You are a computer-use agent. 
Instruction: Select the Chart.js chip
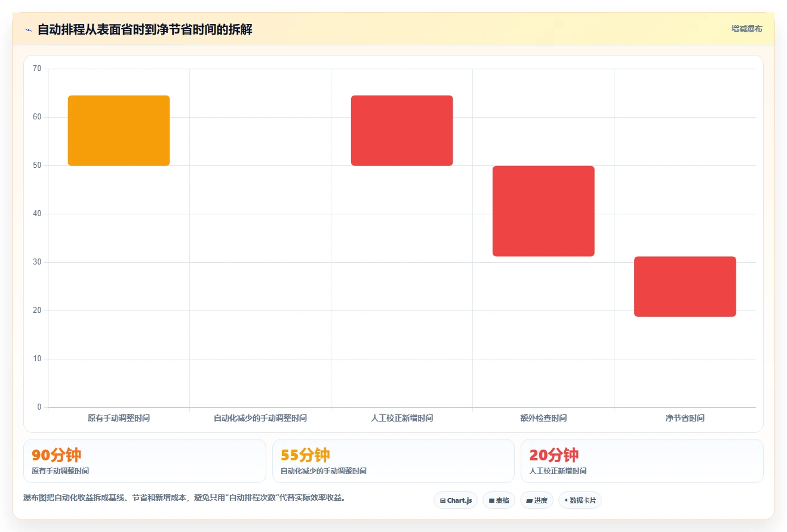pyautogui.click(x=456, y=500)
